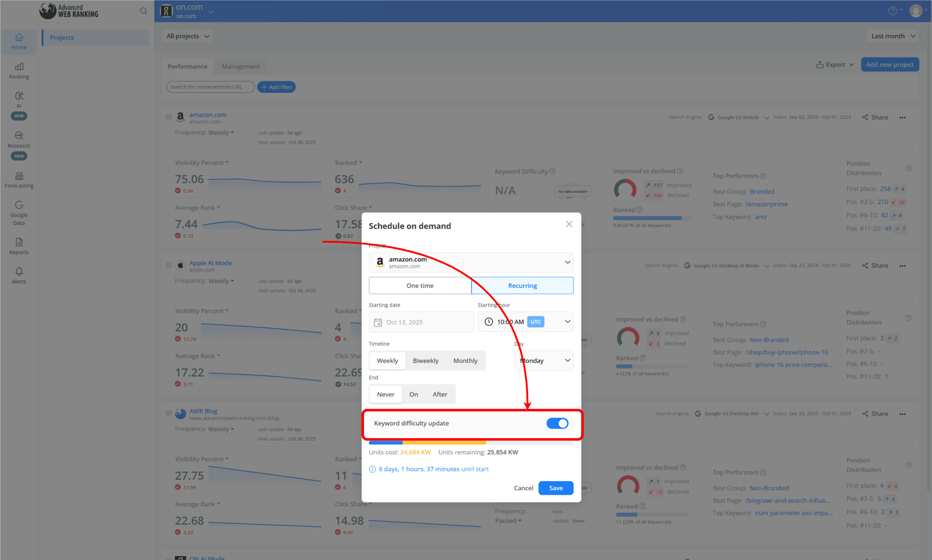The height and width of the screenshot is (560, 932).
Task: Set End to Never
Action: (x=385, y=394)
